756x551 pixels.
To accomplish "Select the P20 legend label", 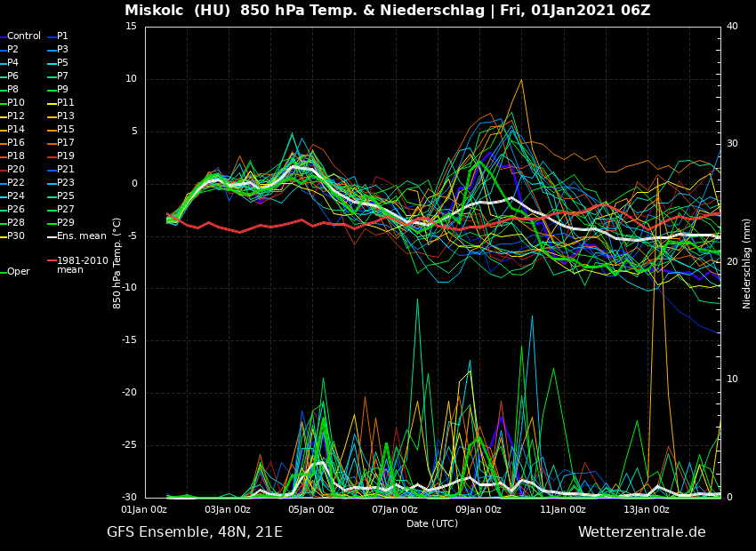I will click(16, 170).
